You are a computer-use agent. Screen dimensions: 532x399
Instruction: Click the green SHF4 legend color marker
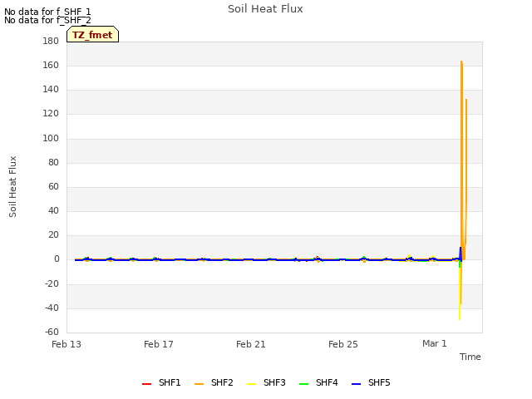pyautogui.click(x=303, y=384)
